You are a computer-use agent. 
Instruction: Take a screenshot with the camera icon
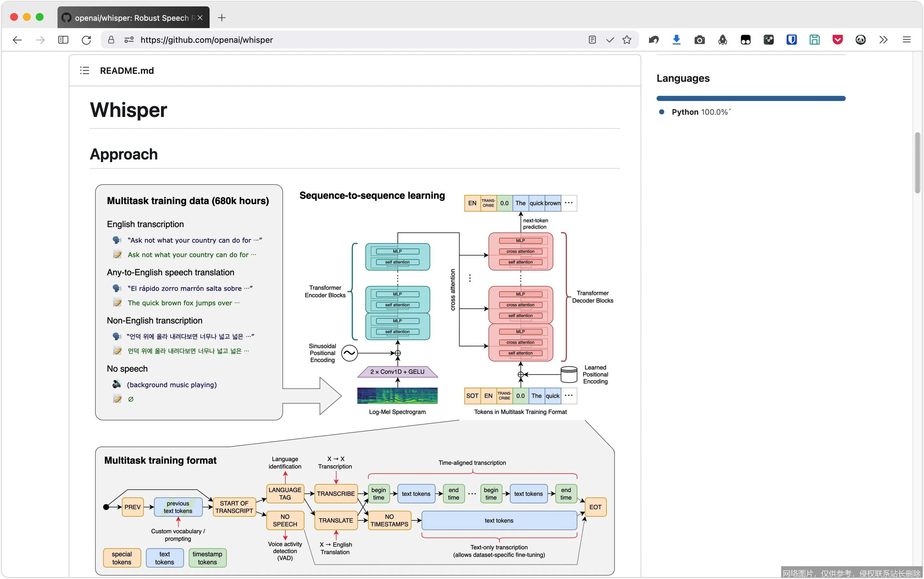[x=700, y=40]
